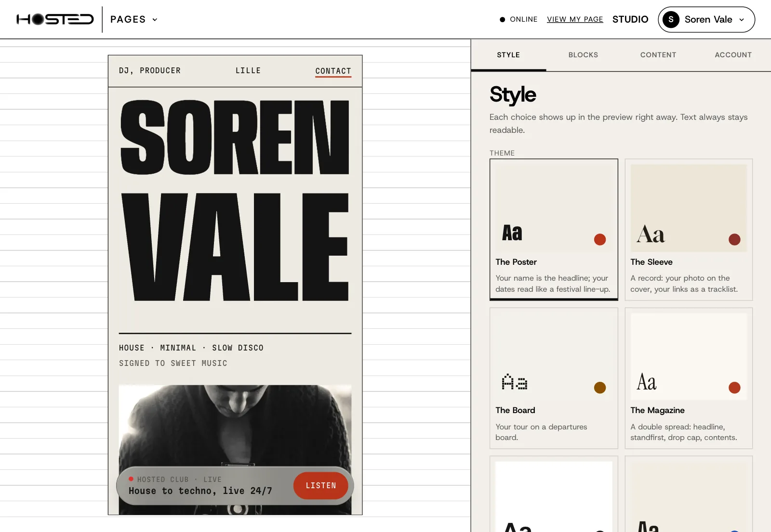Viewport: 771px width, 532px height.
Task: Choose The Board theme card
Action: [554, 378]
